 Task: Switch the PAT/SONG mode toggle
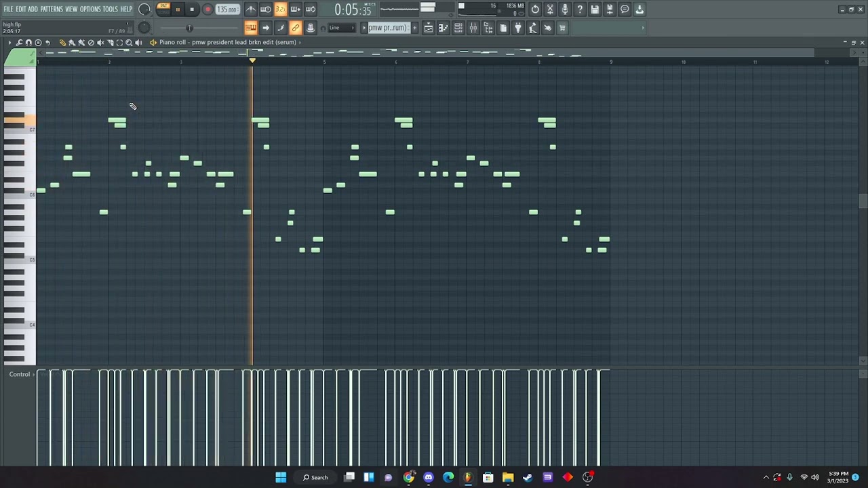163,9
